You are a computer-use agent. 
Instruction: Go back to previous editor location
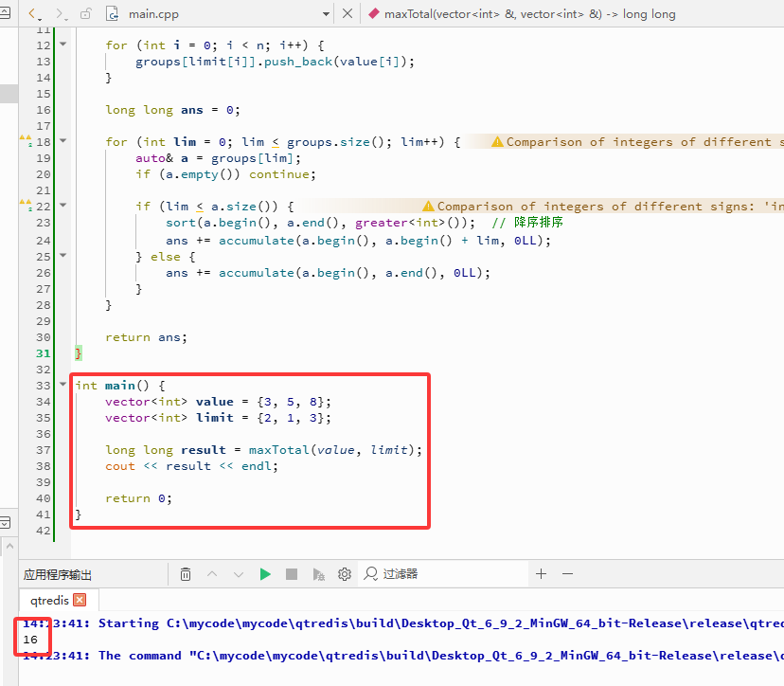(x=32, y=14)
